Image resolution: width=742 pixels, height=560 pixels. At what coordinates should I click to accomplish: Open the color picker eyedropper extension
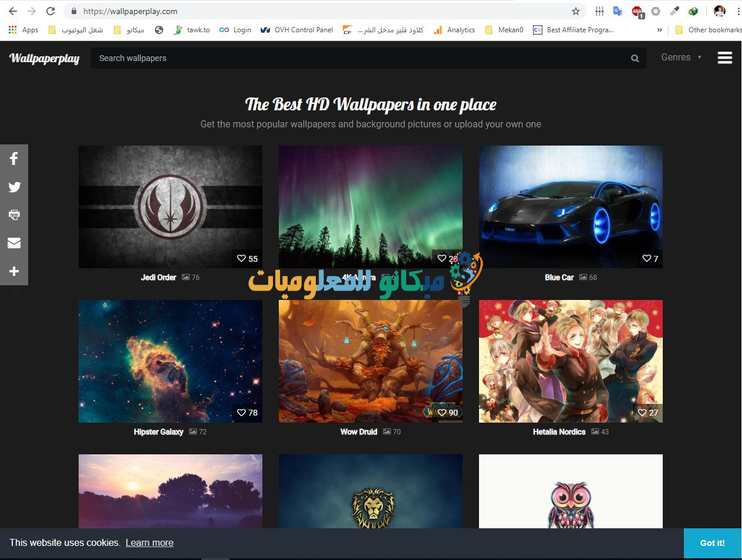[674, 11]
